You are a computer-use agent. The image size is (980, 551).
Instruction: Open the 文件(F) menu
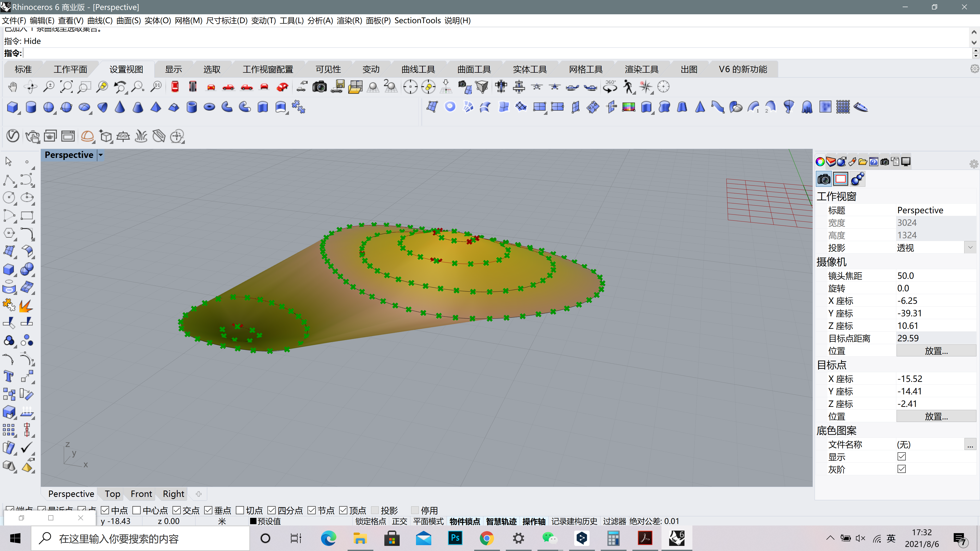(x=14, y=20)
